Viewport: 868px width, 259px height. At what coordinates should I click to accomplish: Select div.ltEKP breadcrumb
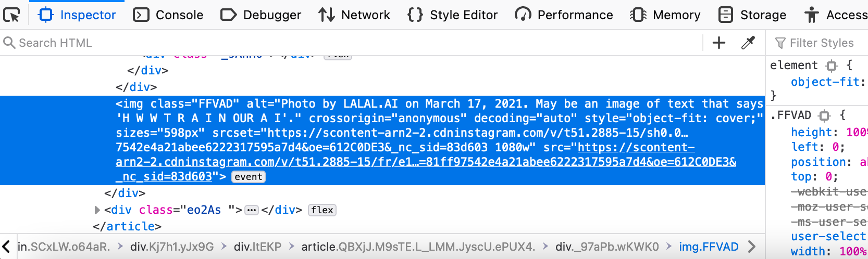257,247
